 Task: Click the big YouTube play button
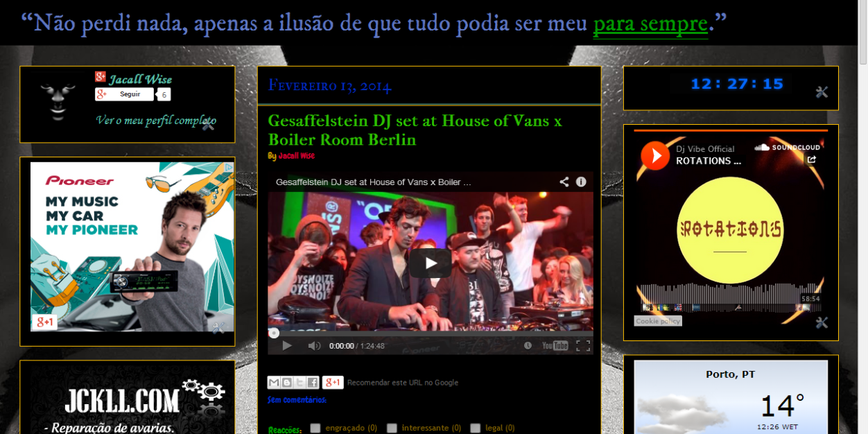coord(431,263)
